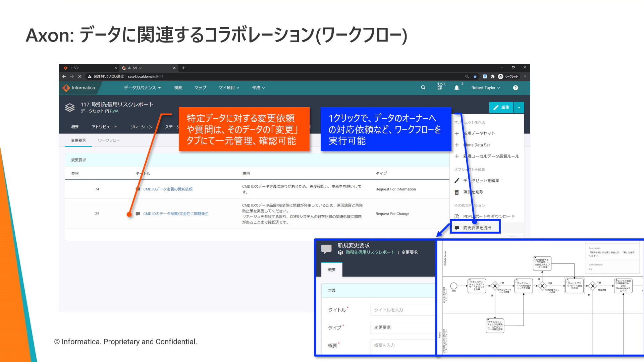Image resolution: width=644 pixels, height=362 pixels.
Task: Click the plus icon beside 新規ローカルデータ品質ルール
Action: (x=457, y=156)
